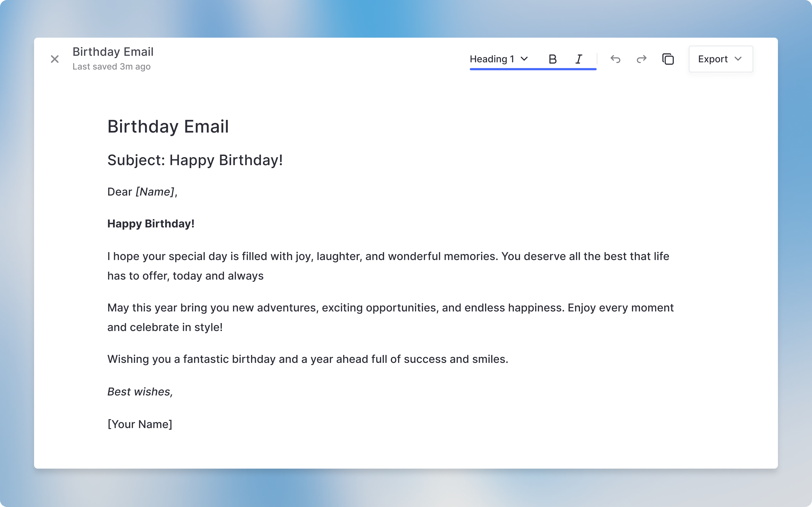Click the Export dropdown arrow
This screenshot has height=507, width=812.
[x=738, y=59]
